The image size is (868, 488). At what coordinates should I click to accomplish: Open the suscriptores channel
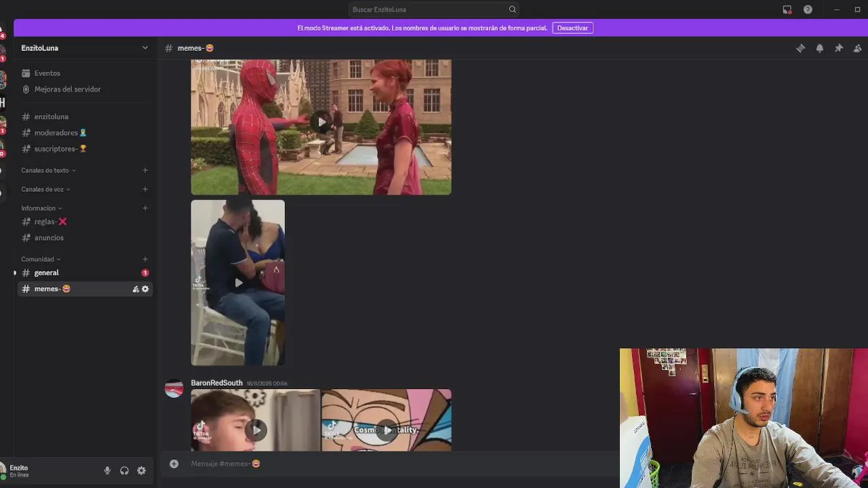point(85,148)
